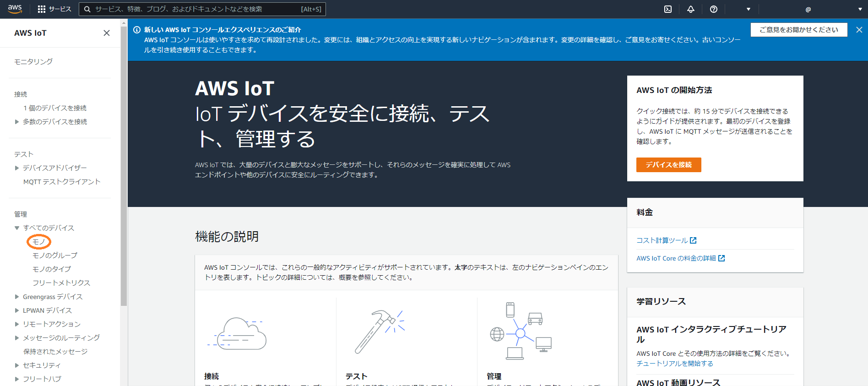Image resolution: width=868 pixels, height=386 pixels.
Task: Click the デバイスを接続 orange button
Action: pyautogui.click(x=668, y=165)
